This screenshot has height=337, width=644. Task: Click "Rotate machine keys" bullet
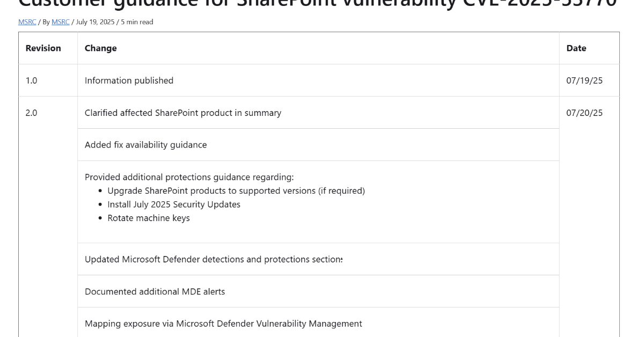[149, 218]
